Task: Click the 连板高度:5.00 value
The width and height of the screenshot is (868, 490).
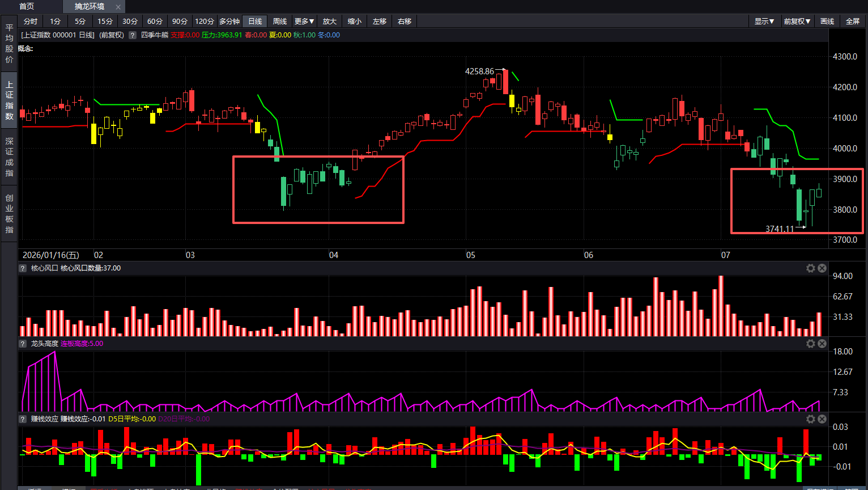Action: coord(82,344)
